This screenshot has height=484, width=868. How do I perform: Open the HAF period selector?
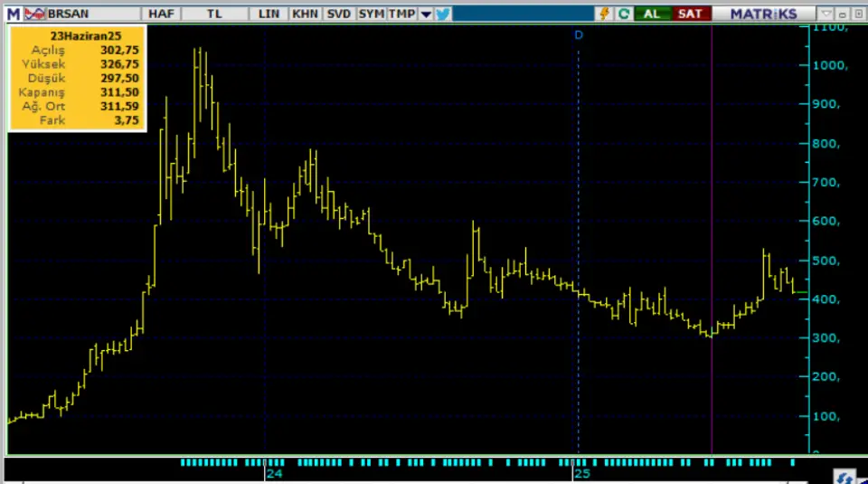click(161, 14)
